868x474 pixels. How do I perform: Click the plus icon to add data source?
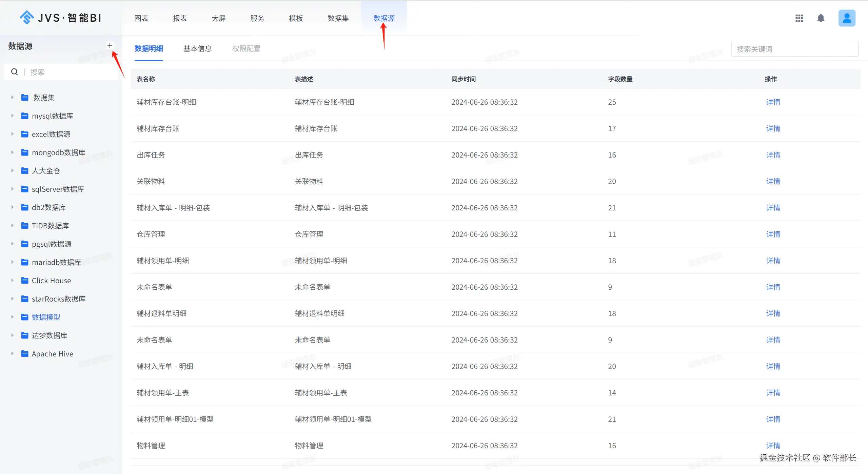(x=110, y=45)
